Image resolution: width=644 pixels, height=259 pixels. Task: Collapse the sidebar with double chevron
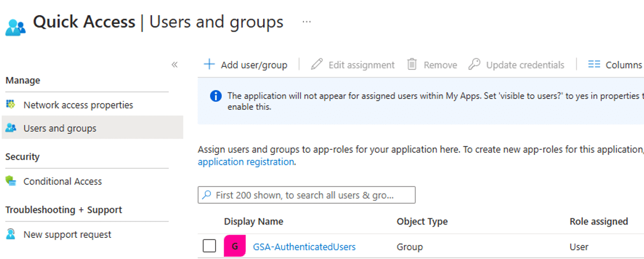(x=175, y=65)
